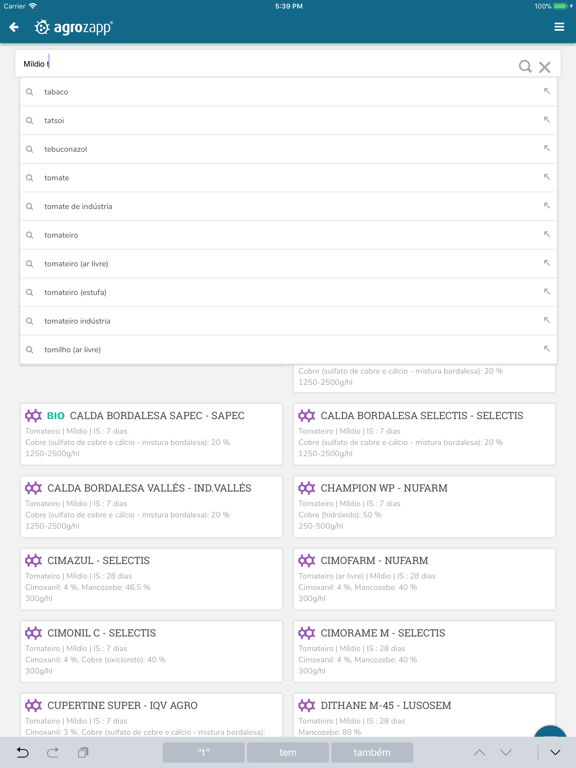576x768 pixels.
Task: Choose 'tomateiro indústria' suggestion
Action: pos(288,321)
